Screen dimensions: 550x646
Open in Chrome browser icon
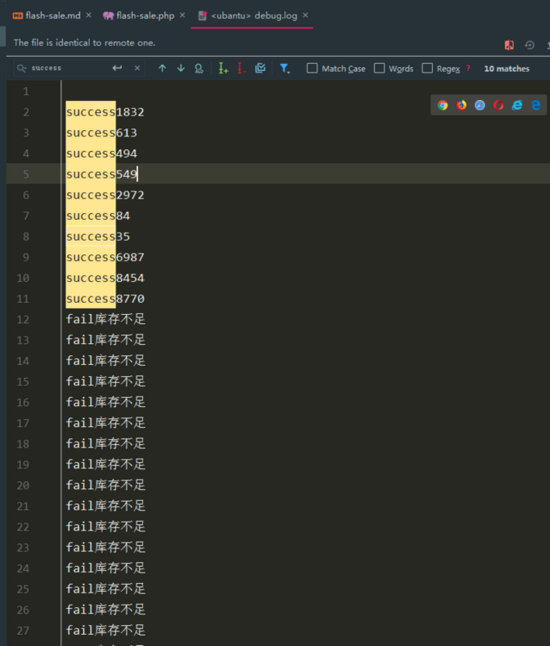(443, 105)
